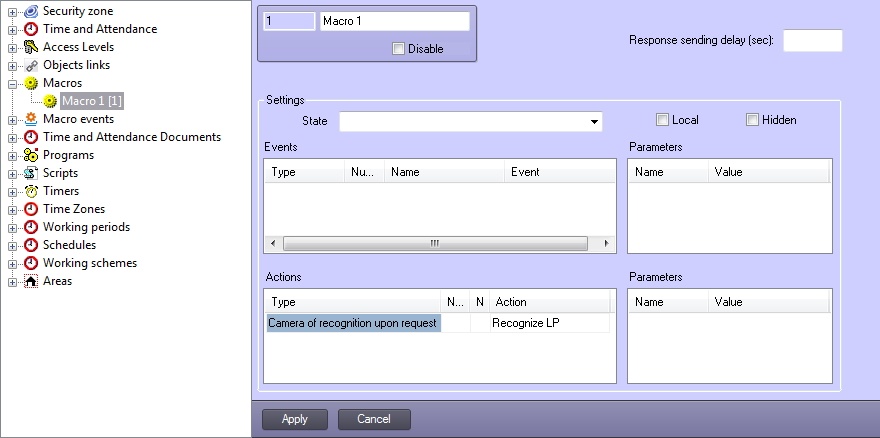Enable the Local checkbox
The width and height of the screenshot is (880, 438).
tap(662, 120)
